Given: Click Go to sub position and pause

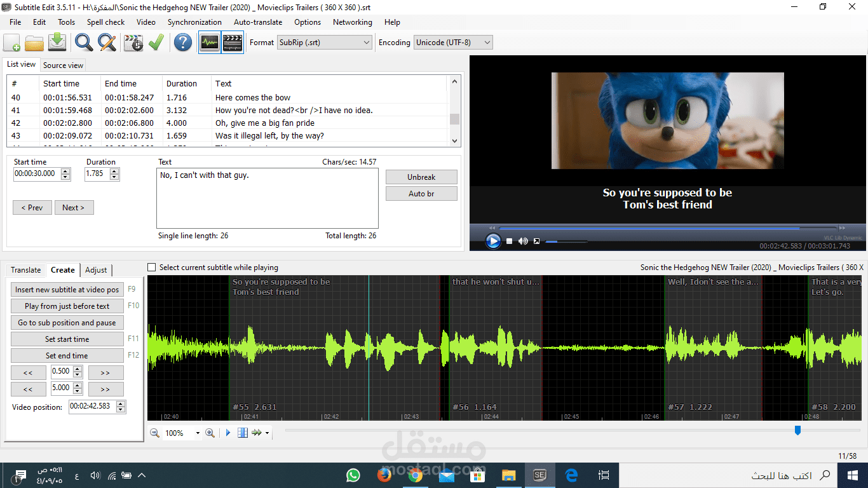Looking at the screenshot, I should tap(67, 322).
